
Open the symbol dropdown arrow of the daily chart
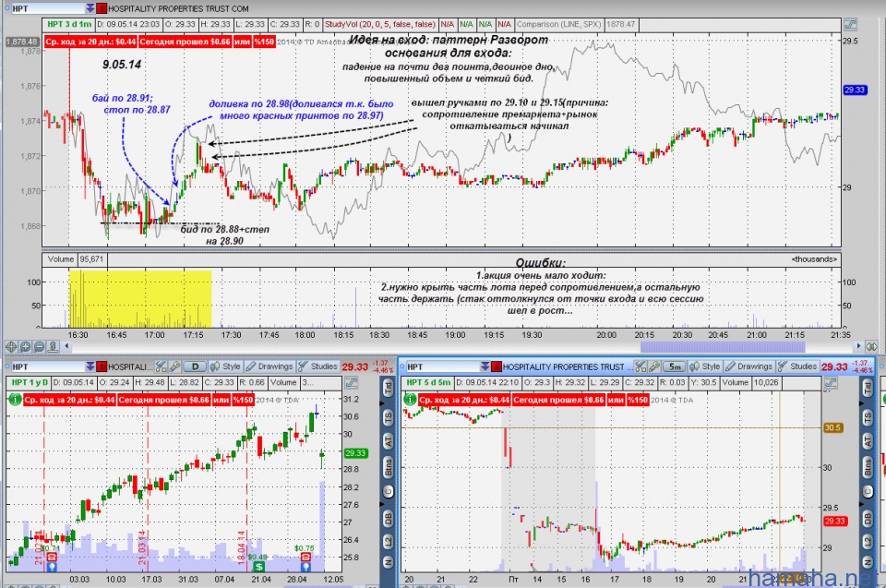(90, 366)
